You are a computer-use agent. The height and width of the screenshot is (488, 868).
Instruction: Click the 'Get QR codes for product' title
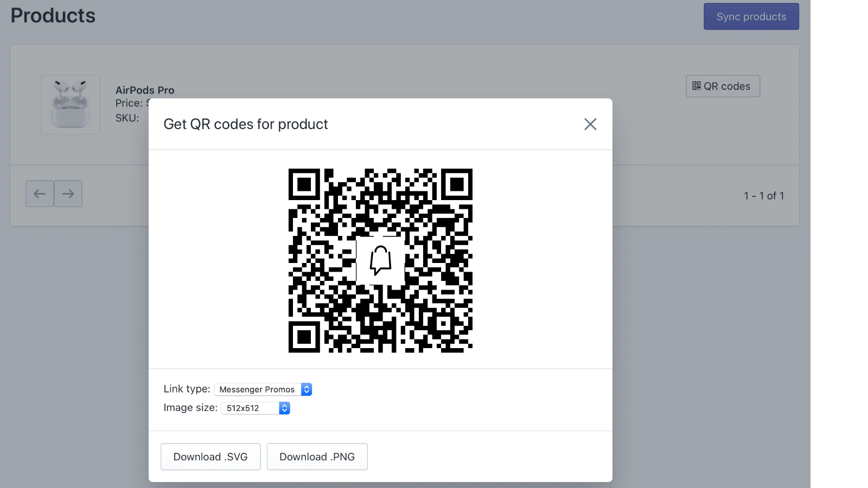point(246,124)
